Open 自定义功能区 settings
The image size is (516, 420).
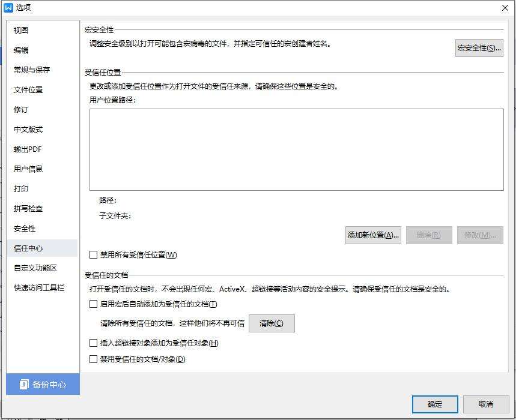click(35, 268)
